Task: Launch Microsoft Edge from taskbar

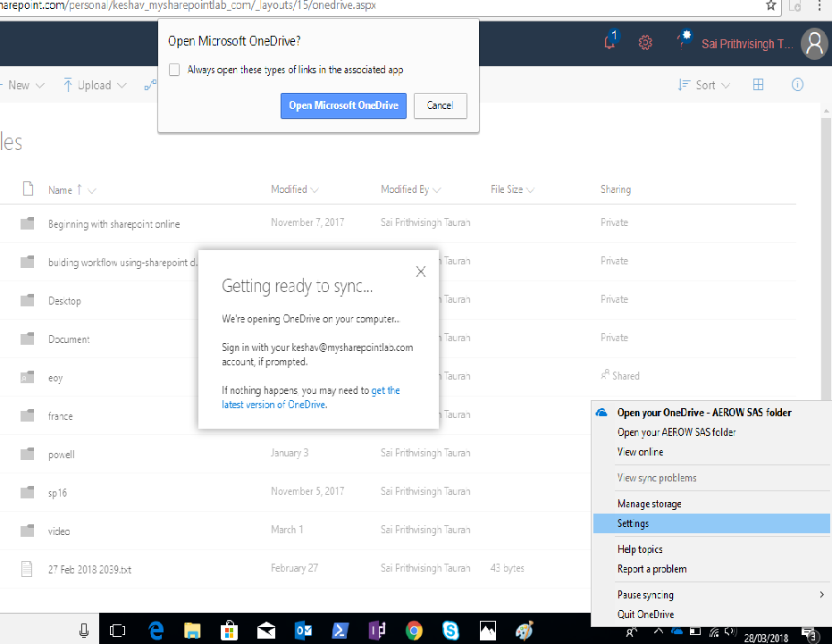Action: pos(156,631)
